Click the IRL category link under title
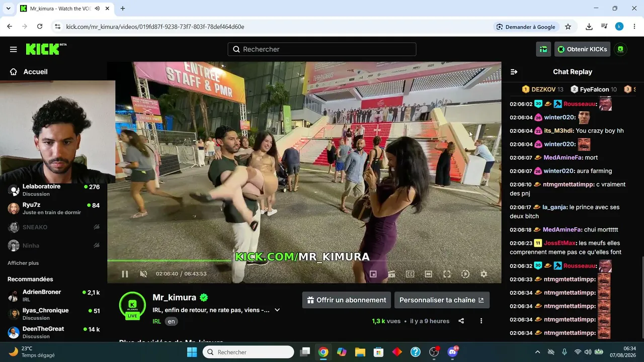644x362 pixels. (x=157, y=321)
